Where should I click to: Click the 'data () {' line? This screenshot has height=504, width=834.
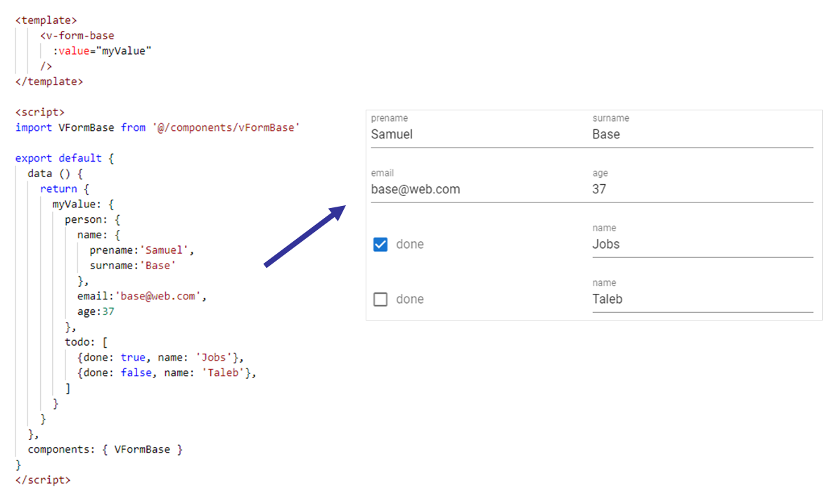(56, 174)
